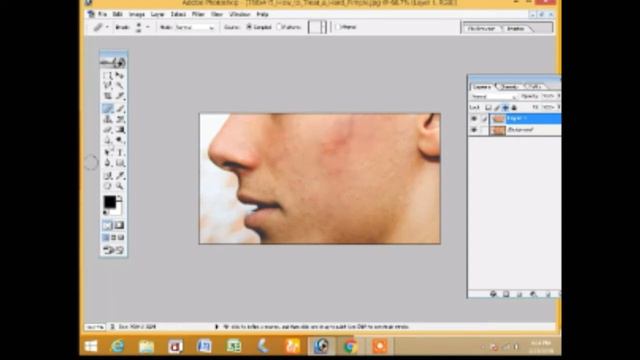Select the Dodge tool

click(x=120, y=140)
